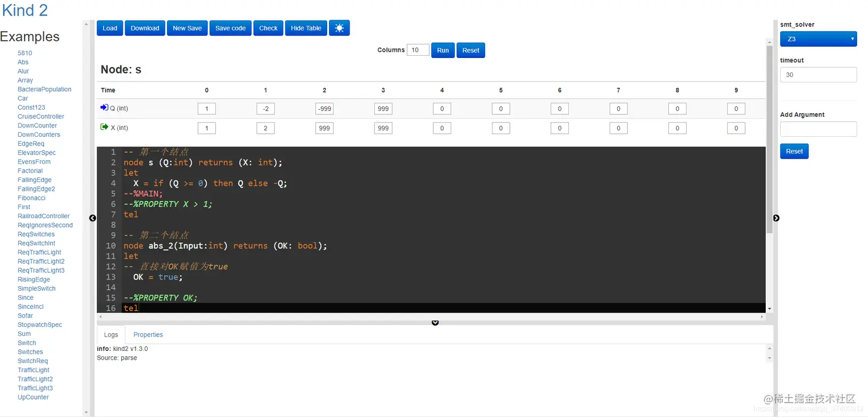Open the ReqTrafficLight2 example
The height and width of the screenshot is (417, 868).
41,261
